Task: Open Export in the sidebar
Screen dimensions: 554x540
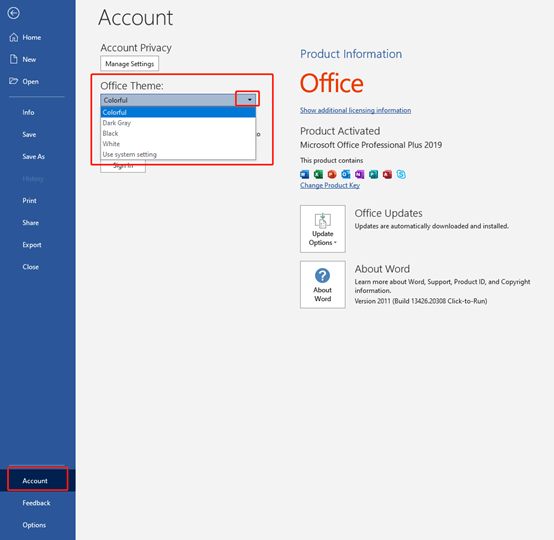Action: point(32,245)
